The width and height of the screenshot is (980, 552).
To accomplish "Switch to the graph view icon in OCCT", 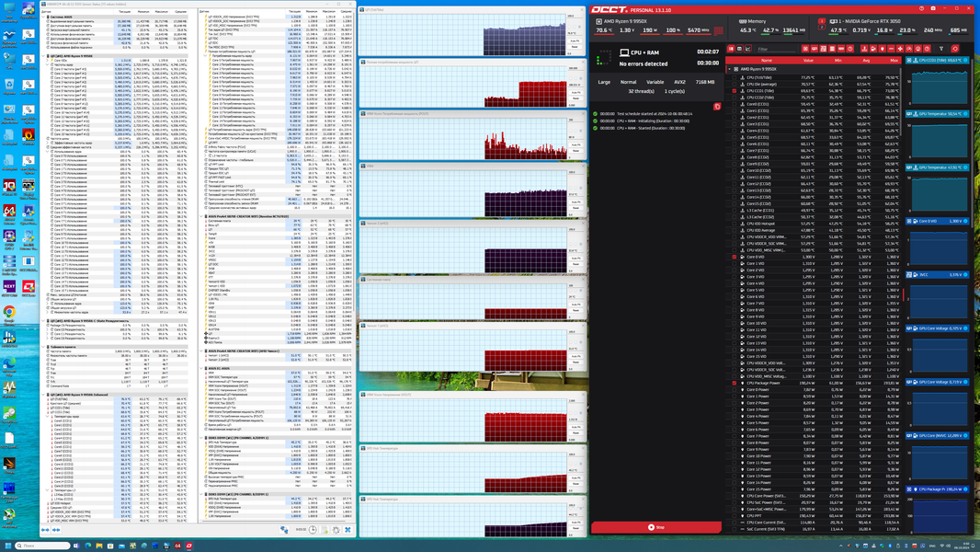I will [x=747, y=49].
